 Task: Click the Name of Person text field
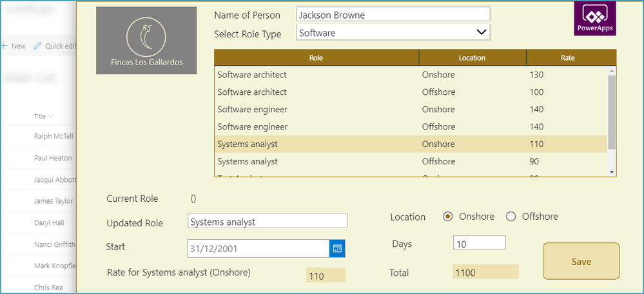pos(393,14)
